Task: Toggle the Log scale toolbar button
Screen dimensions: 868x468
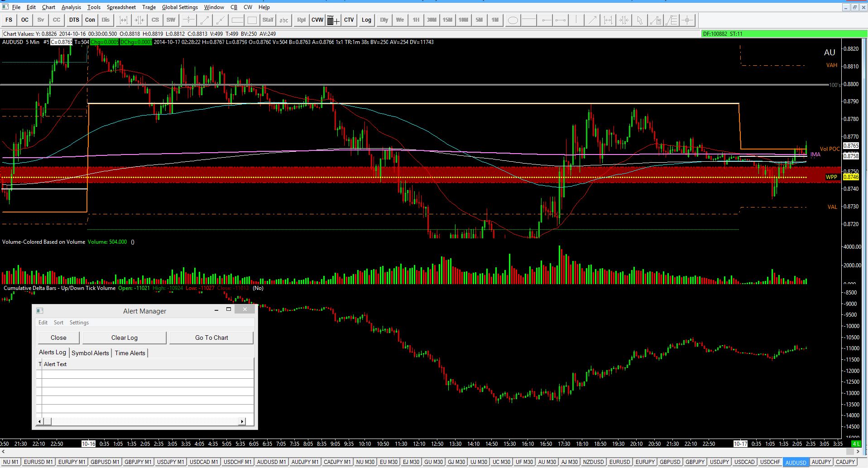Action: 366,20
